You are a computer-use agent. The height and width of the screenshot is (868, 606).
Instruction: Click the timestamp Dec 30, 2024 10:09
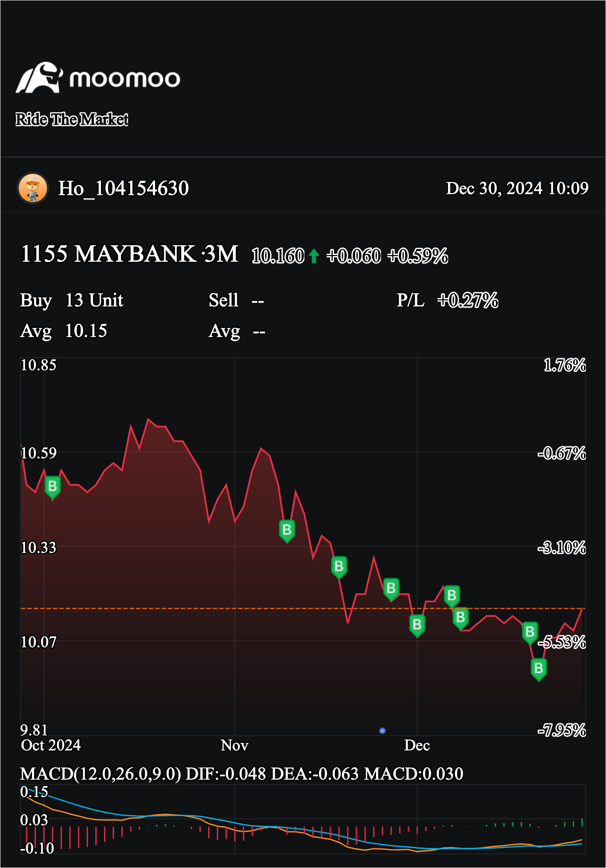517,188
